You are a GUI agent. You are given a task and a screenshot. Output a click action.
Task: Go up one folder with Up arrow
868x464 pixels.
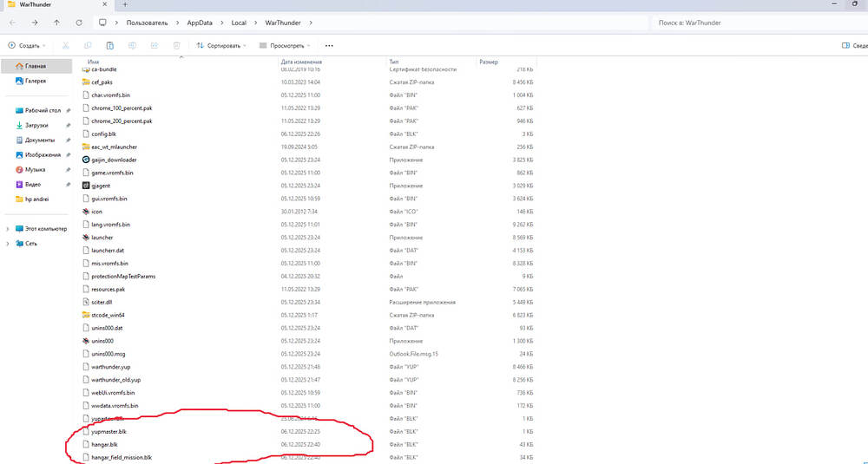56,23
